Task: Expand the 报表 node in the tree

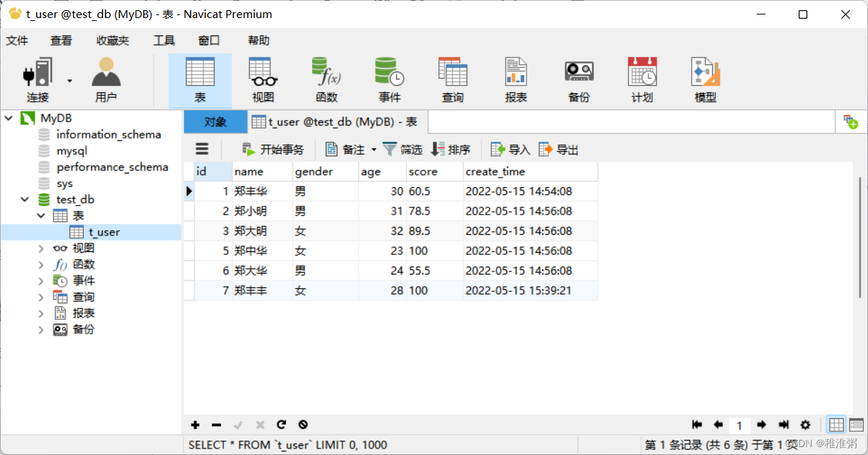Action: [42, 313]
